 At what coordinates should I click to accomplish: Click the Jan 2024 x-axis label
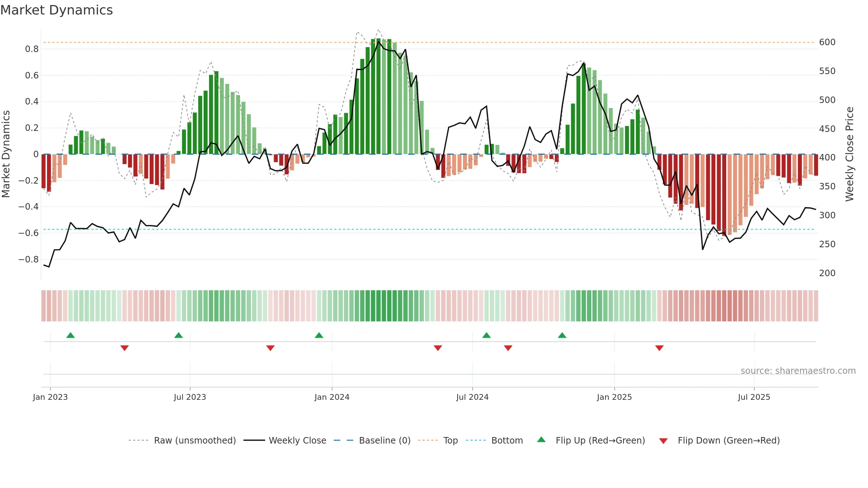(332, 397)
